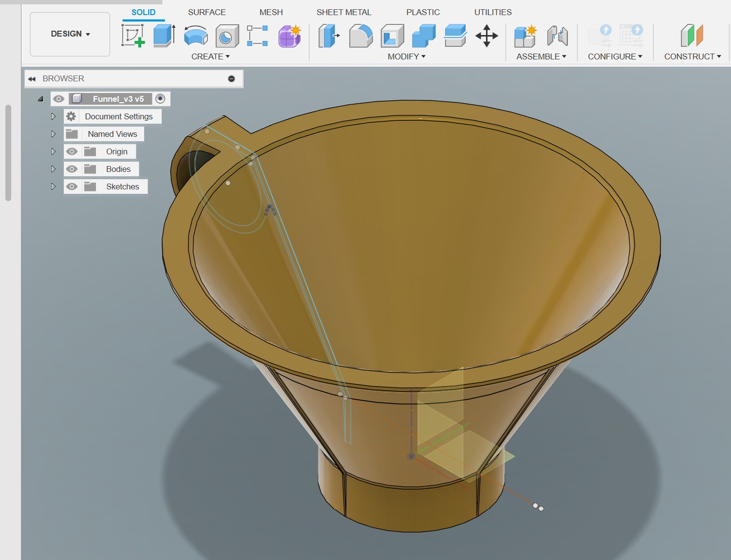Select the Press Pull tool

(x=328, y=36)
